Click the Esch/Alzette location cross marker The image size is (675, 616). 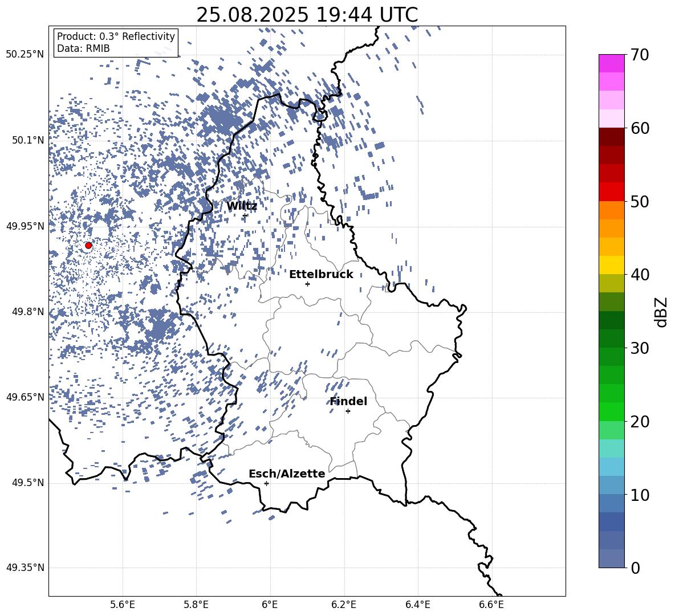[266, 483]
